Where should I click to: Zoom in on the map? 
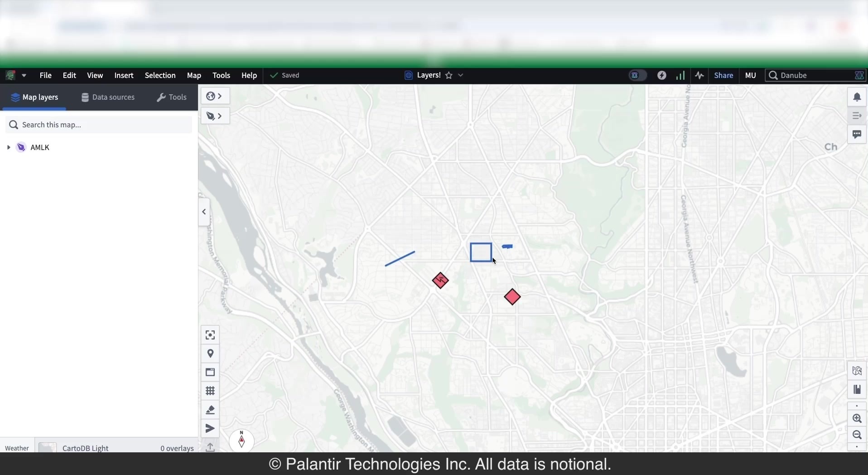pos(857,418)
